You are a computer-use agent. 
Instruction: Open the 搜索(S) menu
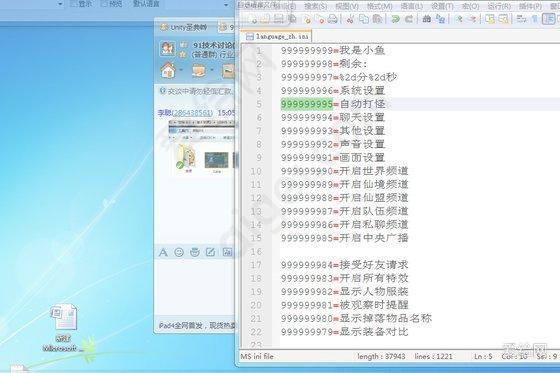point(316,6)
